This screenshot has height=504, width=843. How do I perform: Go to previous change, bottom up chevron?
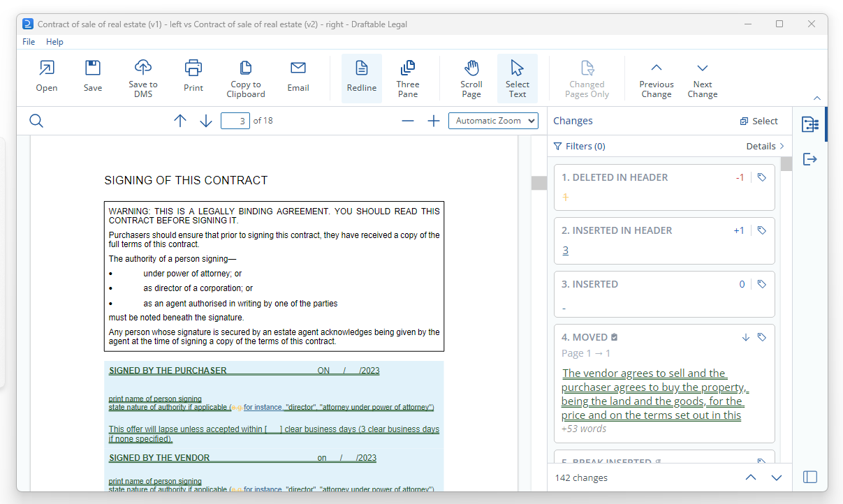[751, 477]
